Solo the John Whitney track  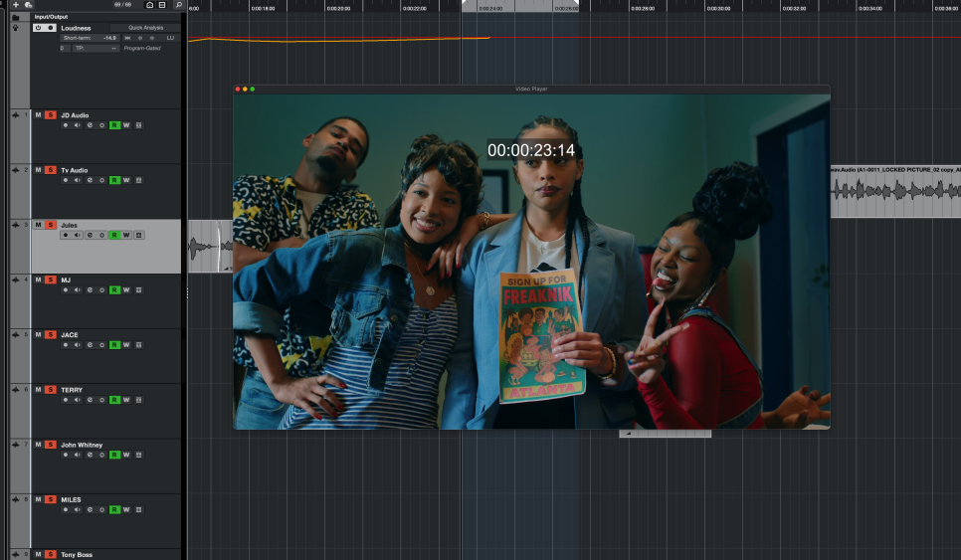[51, 445]
